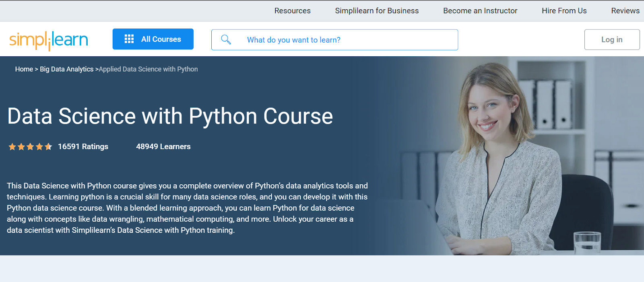Open the Hire From Us link
644x282 pixels.
[x=564, y=11]
